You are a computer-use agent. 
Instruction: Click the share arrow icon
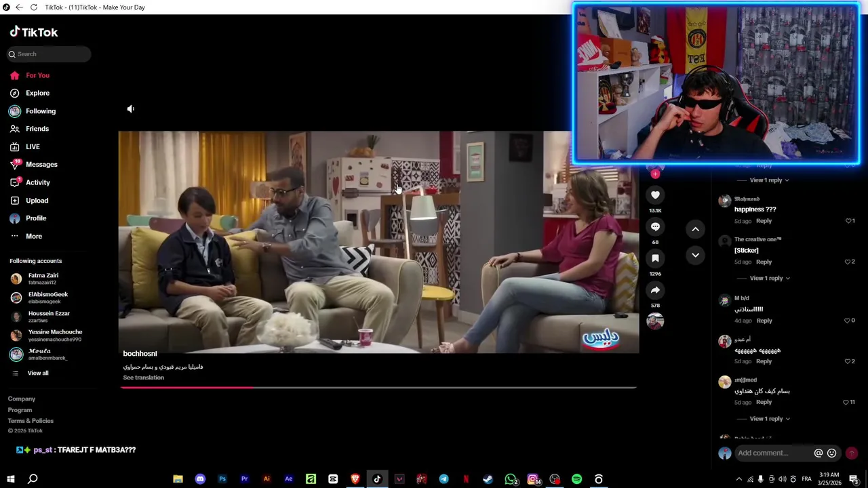tap(655, 290)
